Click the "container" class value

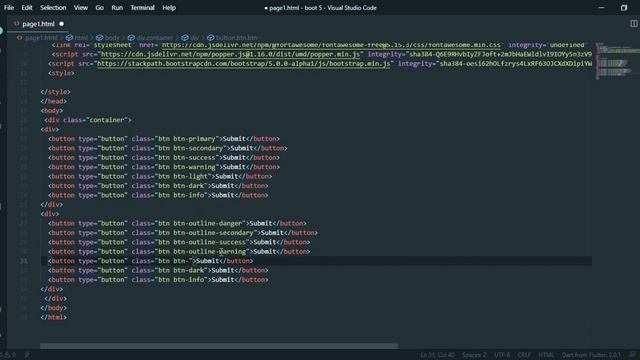pyautogui.click(x=107, y=120)
